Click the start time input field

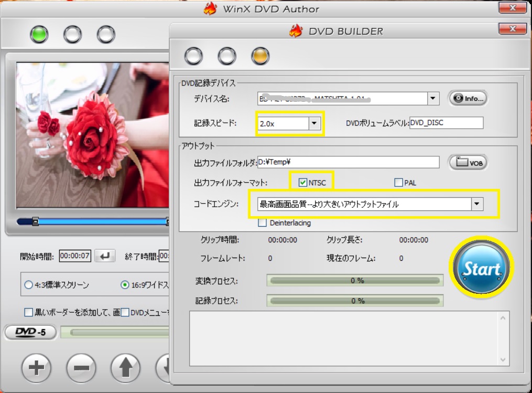click(x=75, y=256)
